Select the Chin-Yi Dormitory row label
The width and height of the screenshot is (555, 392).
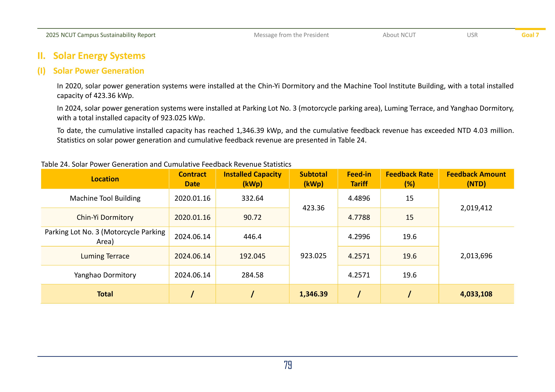pyautogui.click(x=105, y=217)
